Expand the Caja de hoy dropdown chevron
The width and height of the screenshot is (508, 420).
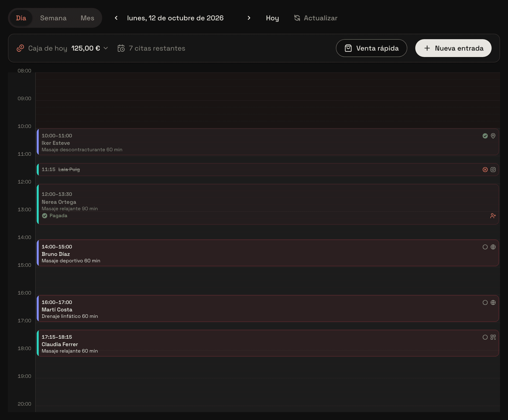(x=106, y=48)
